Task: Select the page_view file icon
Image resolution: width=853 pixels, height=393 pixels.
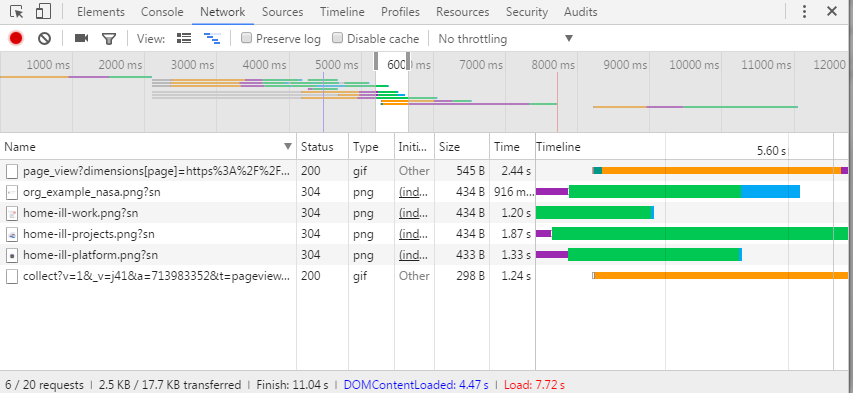Action: click(x=12, y=171)
